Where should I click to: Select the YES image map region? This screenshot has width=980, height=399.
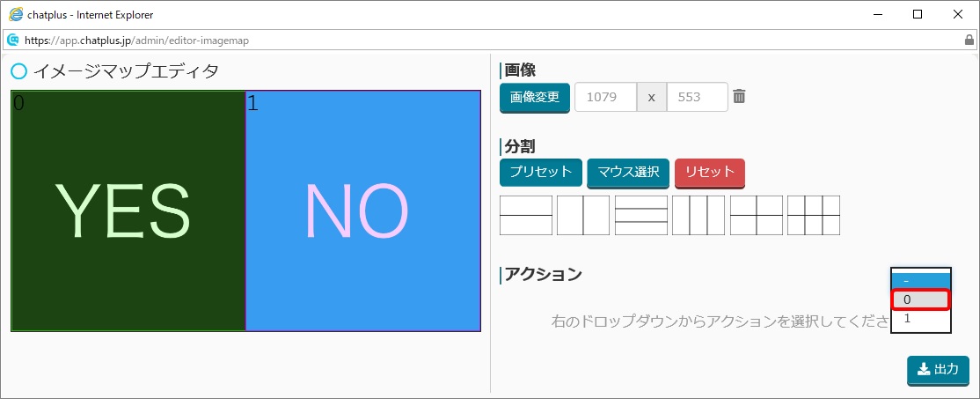[128, 211]
